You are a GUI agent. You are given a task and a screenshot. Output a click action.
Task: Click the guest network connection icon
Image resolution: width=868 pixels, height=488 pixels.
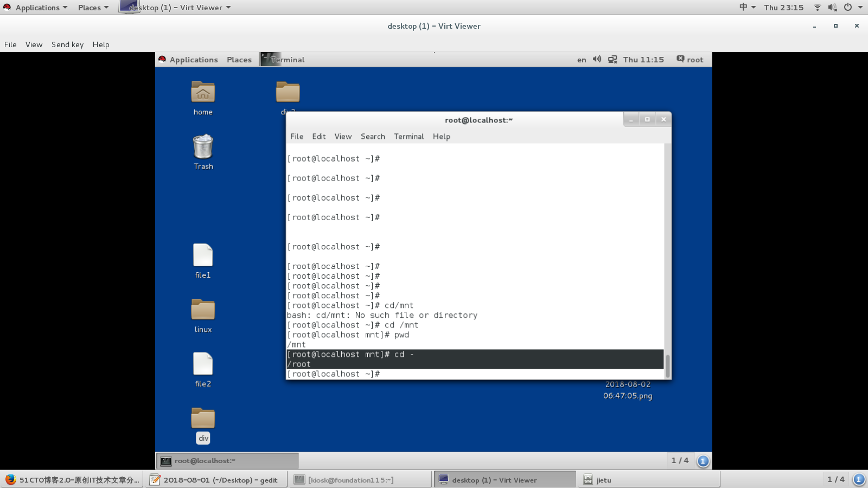coord(612,59)
